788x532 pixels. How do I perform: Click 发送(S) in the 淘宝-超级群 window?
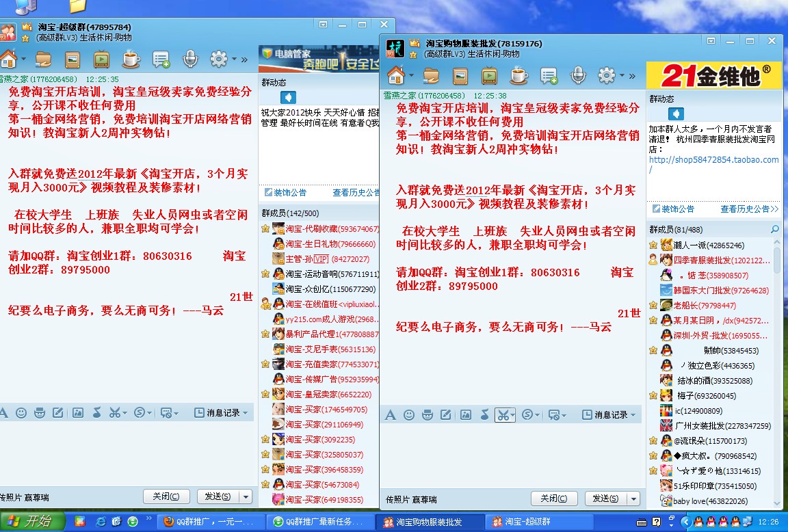coord(218,496)
